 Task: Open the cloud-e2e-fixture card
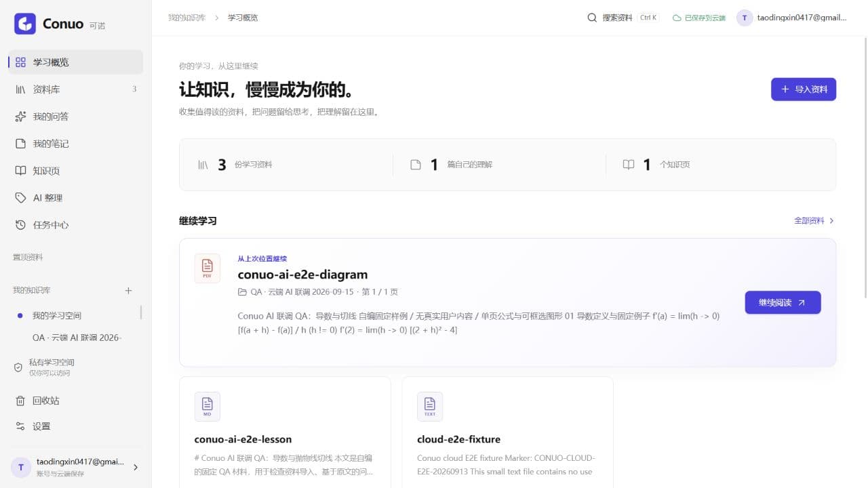click(x=507, y=432)
